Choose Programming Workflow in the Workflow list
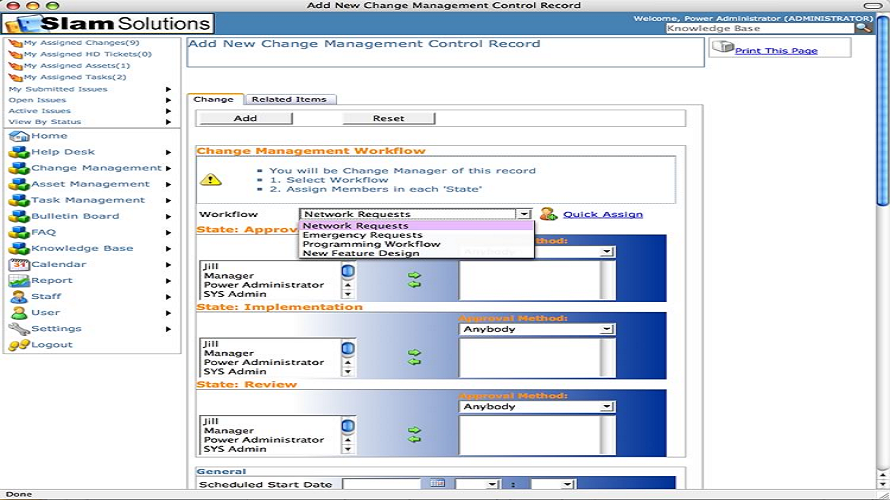Viewport: 890px width, 500px height. (x=416, y=244)
